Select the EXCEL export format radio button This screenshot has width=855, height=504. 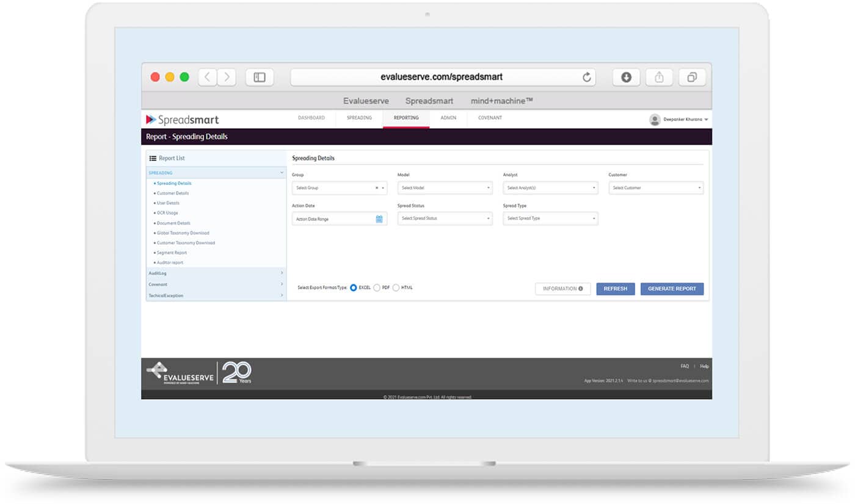click(354, 287)
